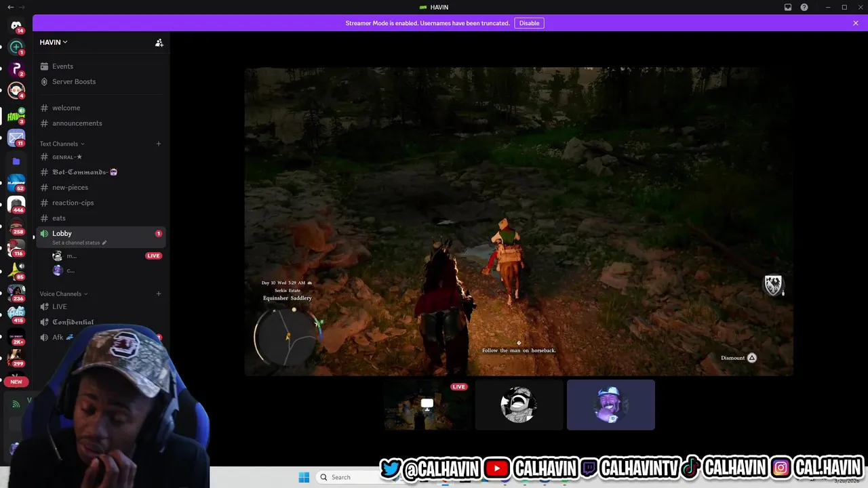Open Discord home with 14 badge

point(16,26)
